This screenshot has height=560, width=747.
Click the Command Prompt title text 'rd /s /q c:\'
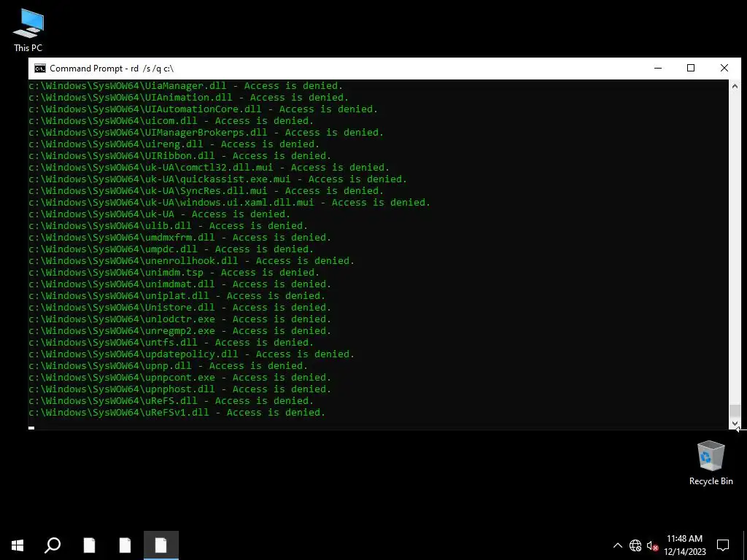152,69
